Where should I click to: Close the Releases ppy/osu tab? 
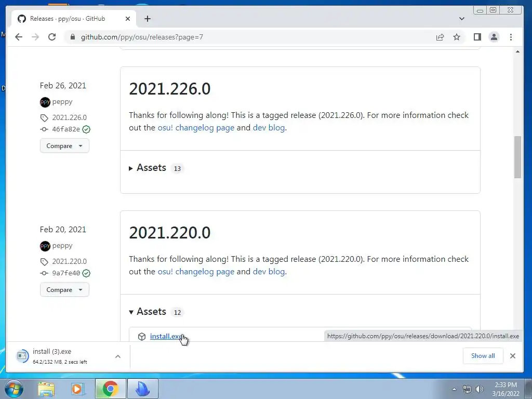[128, 19]
